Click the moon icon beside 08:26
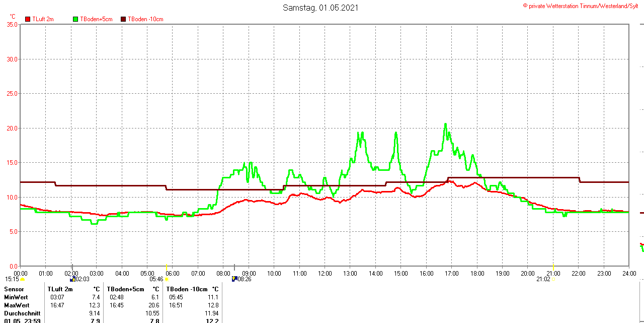 [x=234, y=279]
